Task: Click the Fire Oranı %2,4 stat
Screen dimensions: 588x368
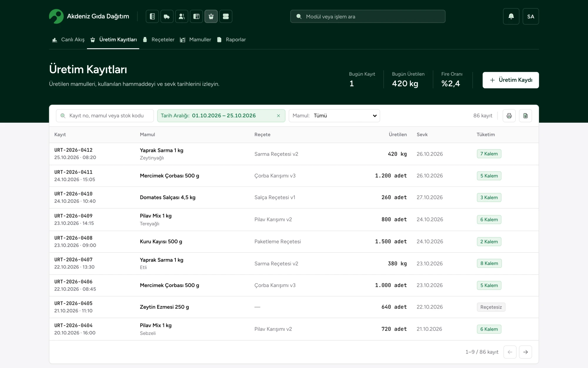Action: click(452, 80)
